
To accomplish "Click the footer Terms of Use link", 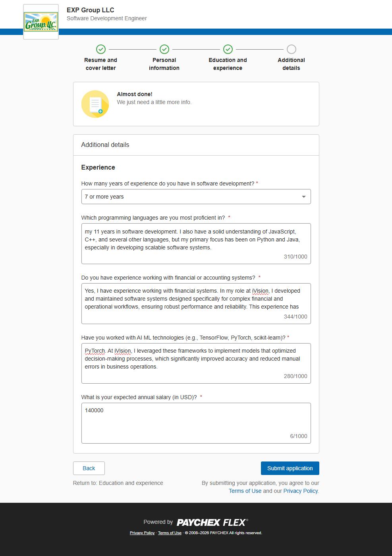I will 170,533.
